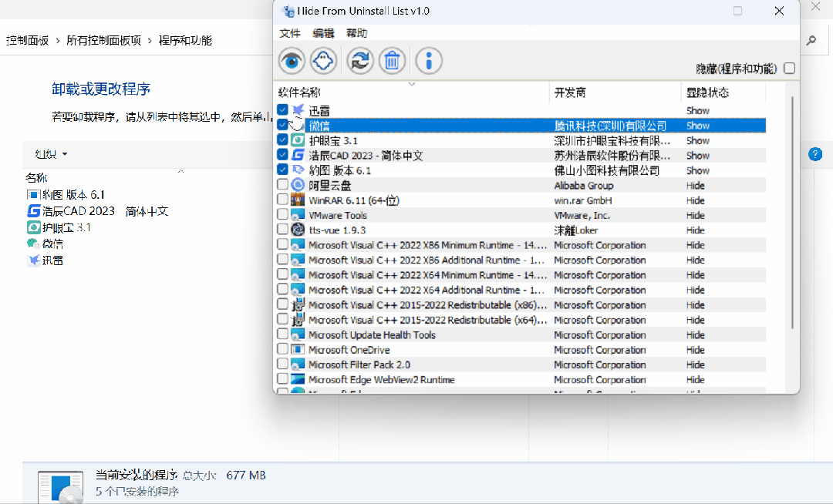
Task: Click the Microsoft Edge WebView2 Runtime row icon
Action: pos(298,379)
